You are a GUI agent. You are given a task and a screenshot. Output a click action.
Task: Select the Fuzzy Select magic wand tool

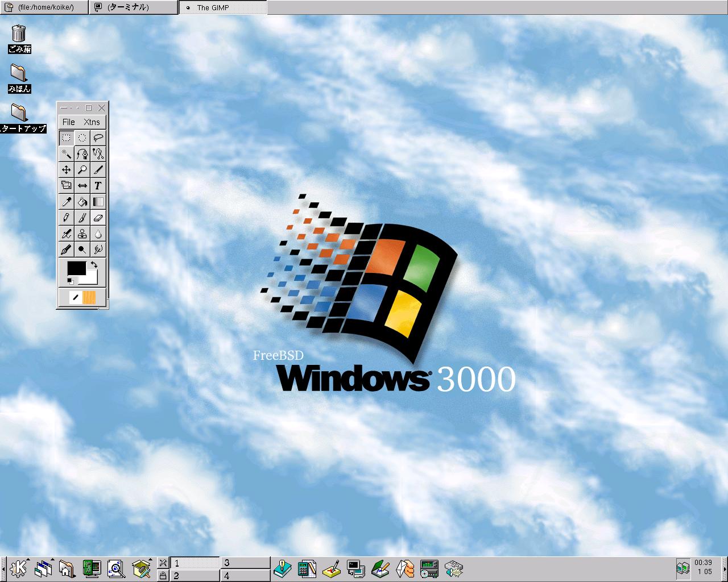point(67,153)
